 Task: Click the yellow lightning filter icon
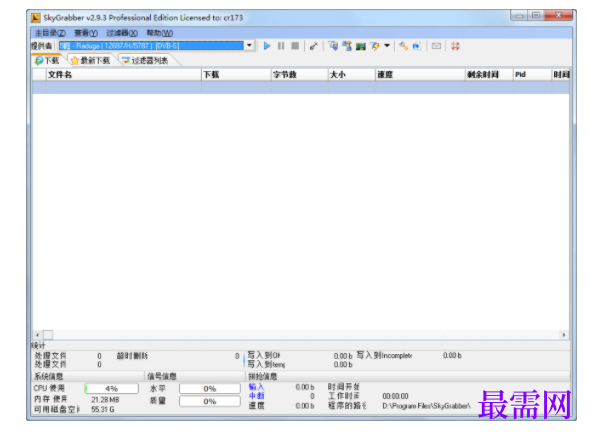[x=375, y=46]
